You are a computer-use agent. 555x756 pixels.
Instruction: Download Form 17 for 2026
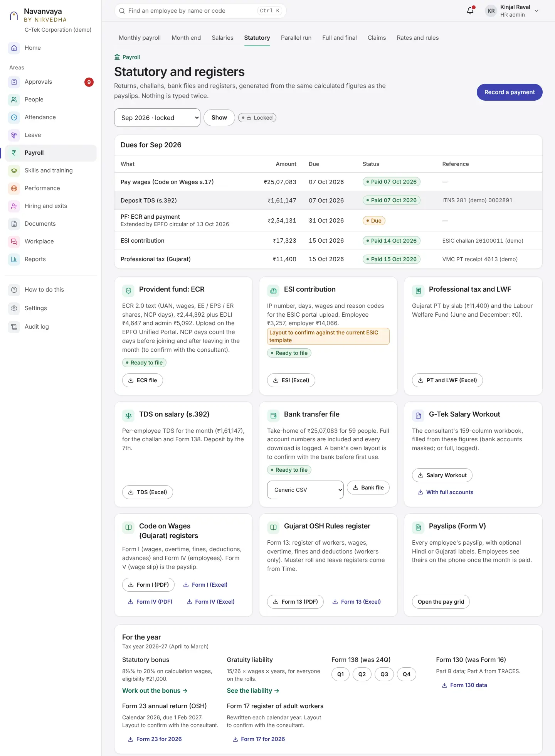259,739
